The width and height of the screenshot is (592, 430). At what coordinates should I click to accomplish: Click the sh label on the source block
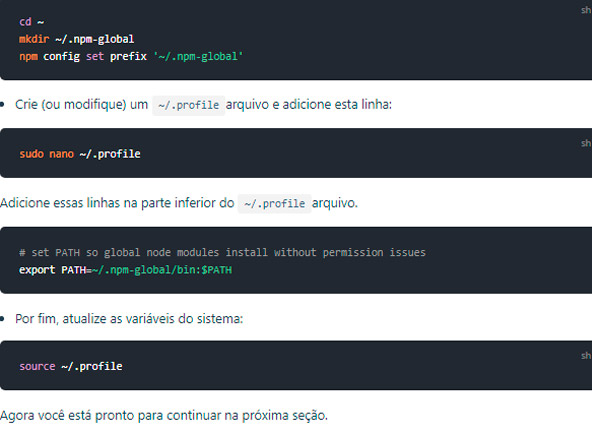point(586,356)
